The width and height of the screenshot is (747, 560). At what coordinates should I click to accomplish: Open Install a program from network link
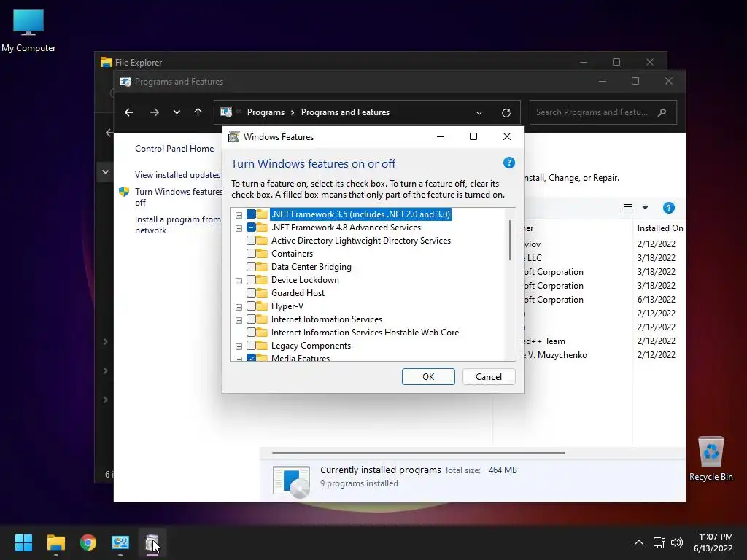[178, 225]
